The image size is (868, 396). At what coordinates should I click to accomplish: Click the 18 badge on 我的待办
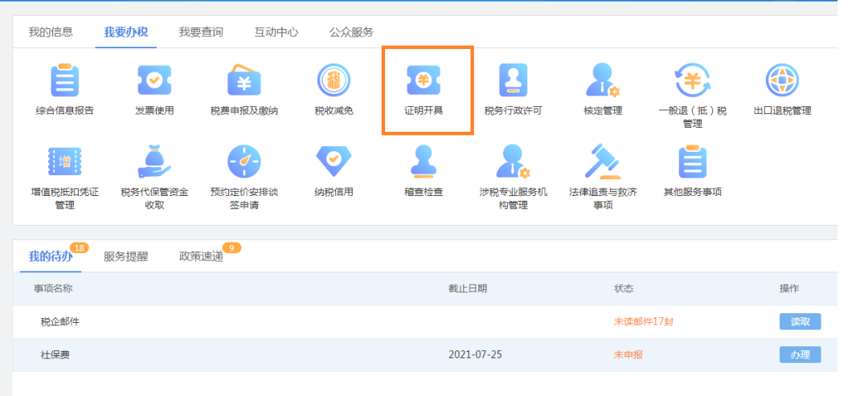79,247
